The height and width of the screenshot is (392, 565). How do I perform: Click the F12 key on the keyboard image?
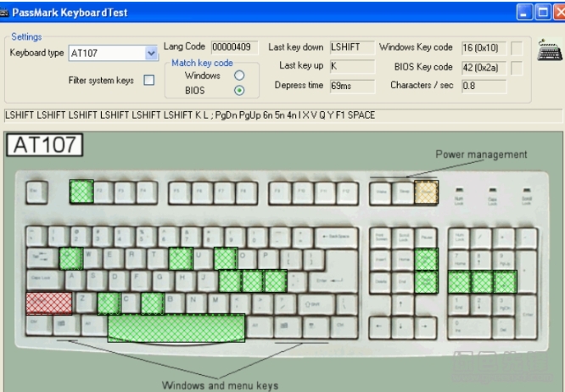coord(347,193)
